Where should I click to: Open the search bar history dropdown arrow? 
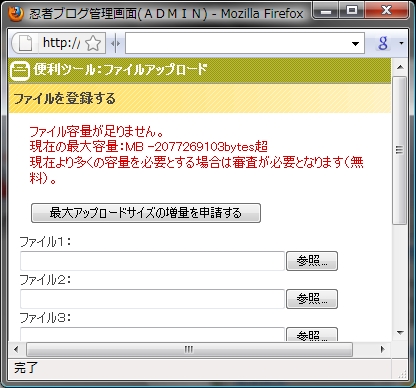coord(355,43)
